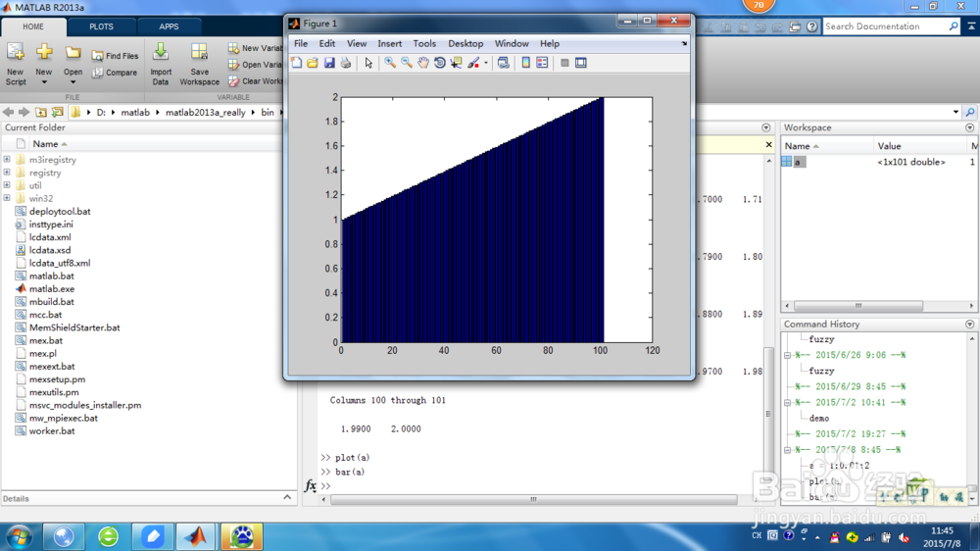Image resolution: width=980 pixels, height=551 pixels.
Task: Select matlab.exe in Current Folder
Action: [52, 289]
